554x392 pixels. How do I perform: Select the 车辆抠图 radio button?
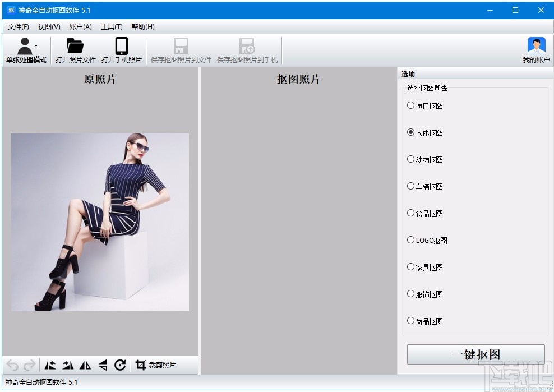click(411, 186)
